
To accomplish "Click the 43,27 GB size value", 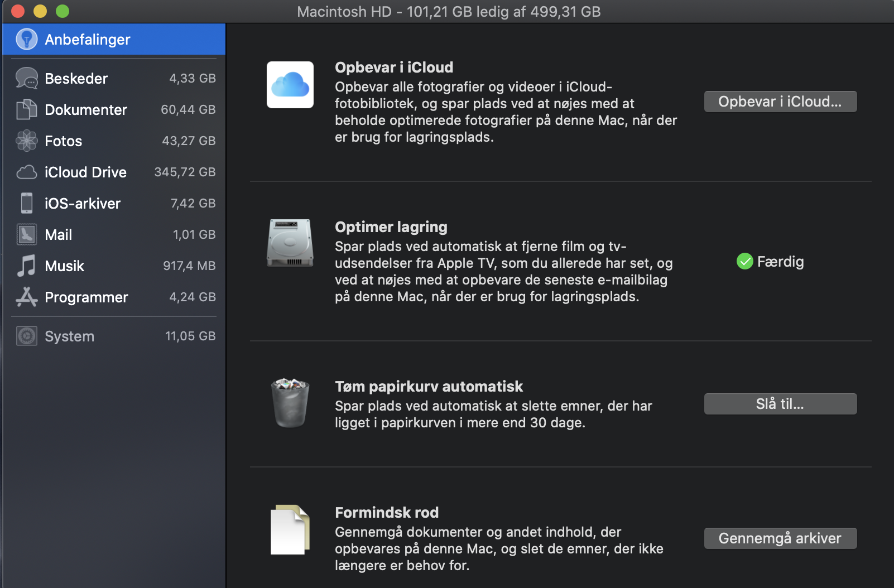I will coord(189,141).
